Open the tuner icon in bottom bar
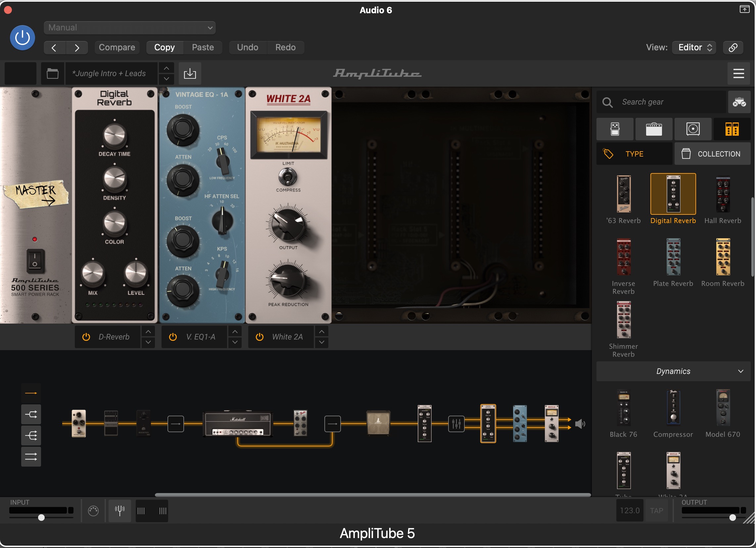The width and height of the screenshot is (756, 548). (120, 510)
